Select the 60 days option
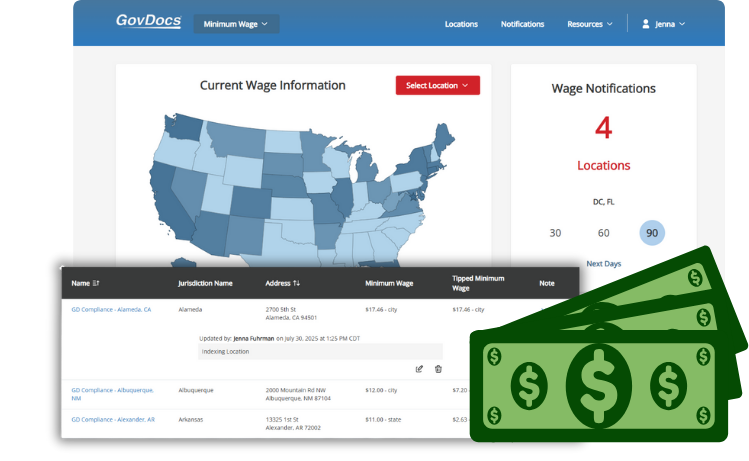The width and height of the screenshot is (749, 461). 603,233
